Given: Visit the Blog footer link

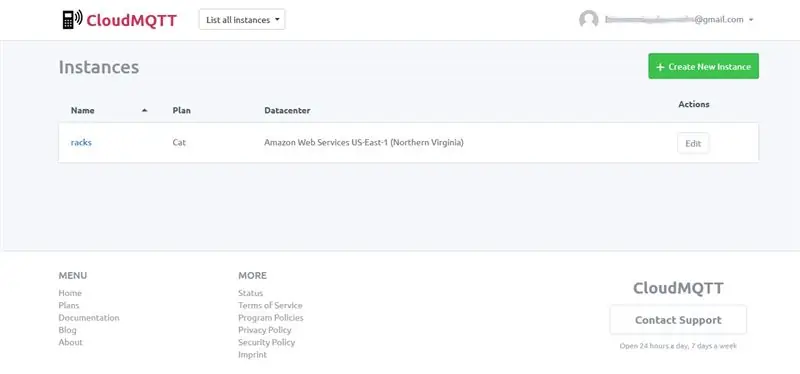Looking at the screenshot, I should tap(67, 330).
